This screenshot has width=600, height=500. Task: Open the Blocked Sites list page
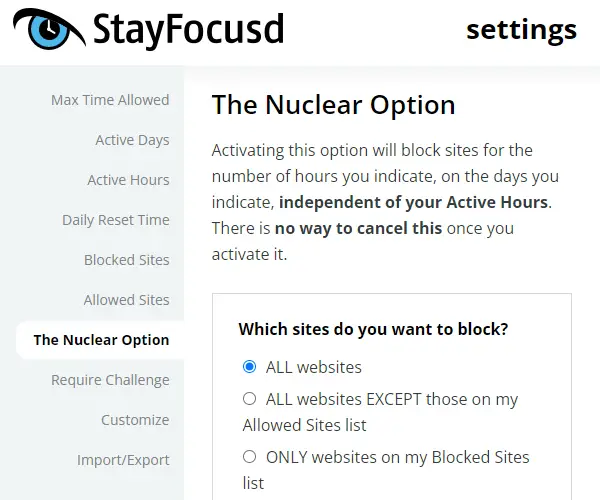click(127, 260)
